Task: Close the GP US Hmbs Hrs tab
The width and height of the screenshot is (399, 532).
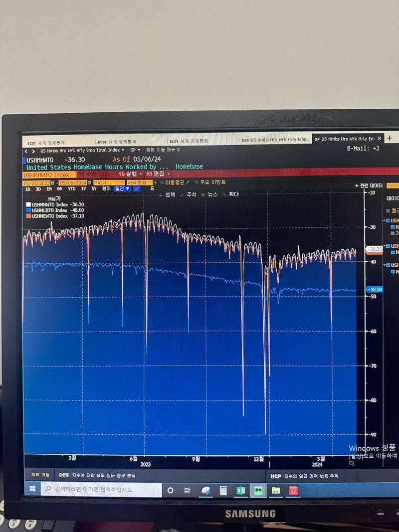Action: pyautogui.click(x=380, y=139)
